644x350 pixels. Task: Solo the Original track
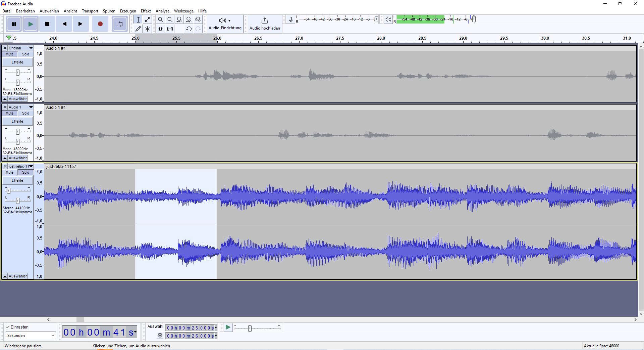pyautogui.click(x=26, y=54)
